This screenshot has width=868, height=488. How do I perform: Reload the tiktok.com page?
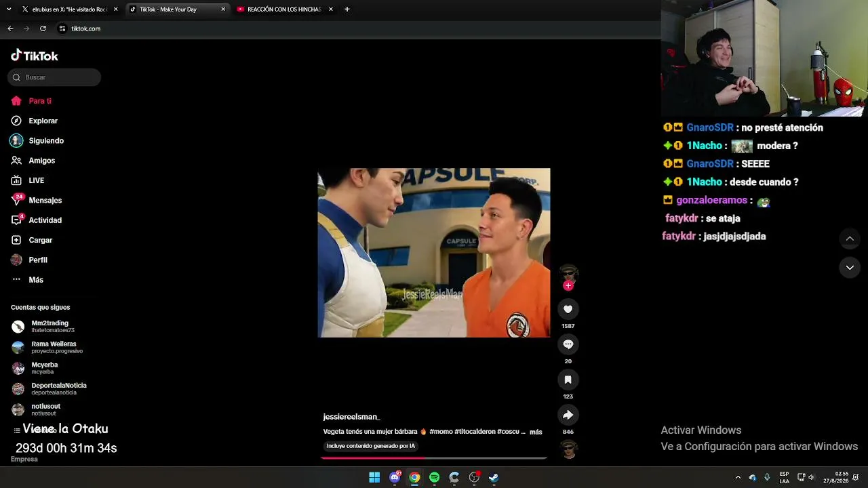[x=43, y=28]
